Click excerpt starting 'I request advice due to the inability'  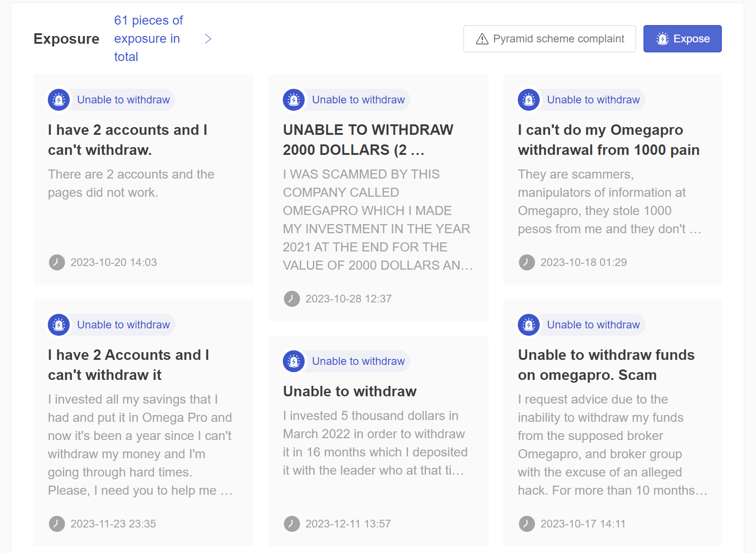click(613, 445)
